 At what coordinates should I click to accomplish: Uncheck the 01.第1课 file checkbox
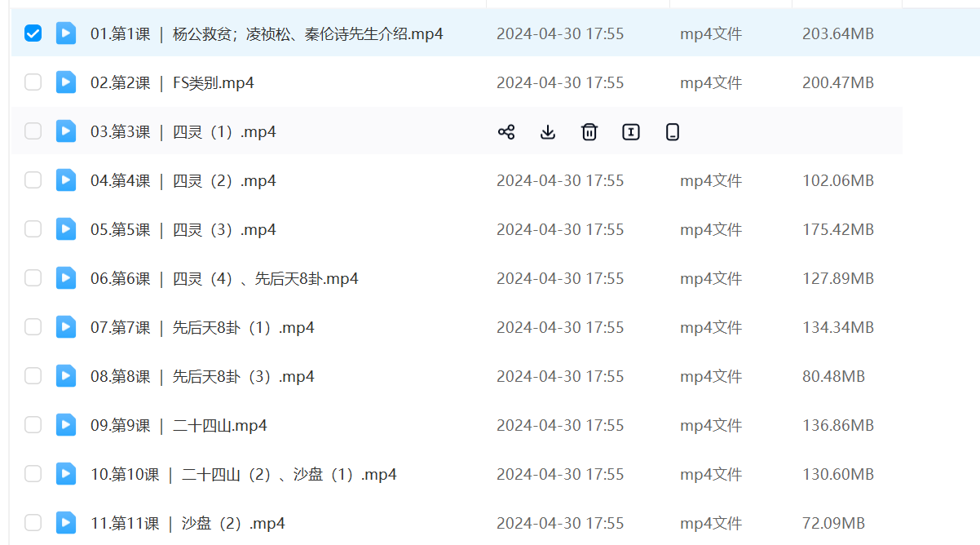(33, 33)
